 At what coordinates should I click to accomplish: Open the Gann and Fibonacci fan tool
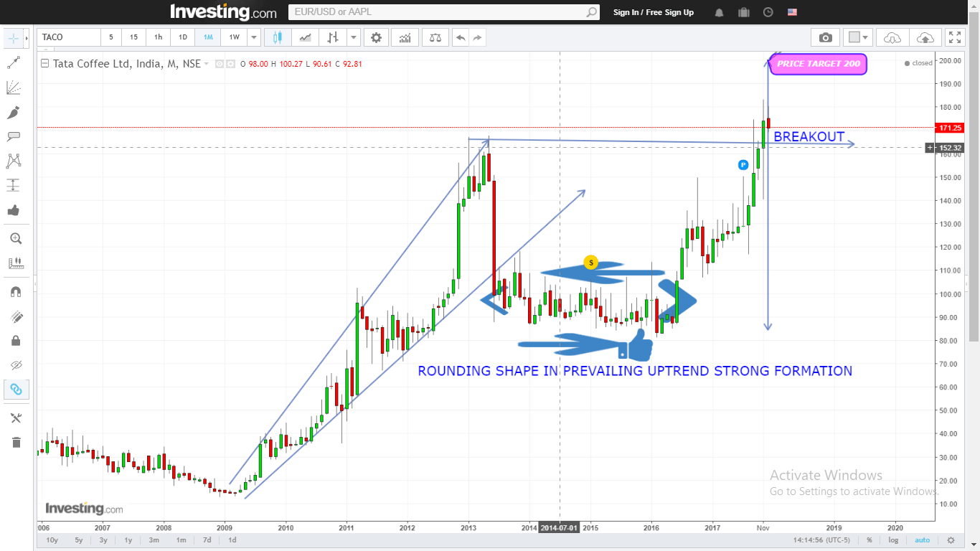(x=14, y=88)
